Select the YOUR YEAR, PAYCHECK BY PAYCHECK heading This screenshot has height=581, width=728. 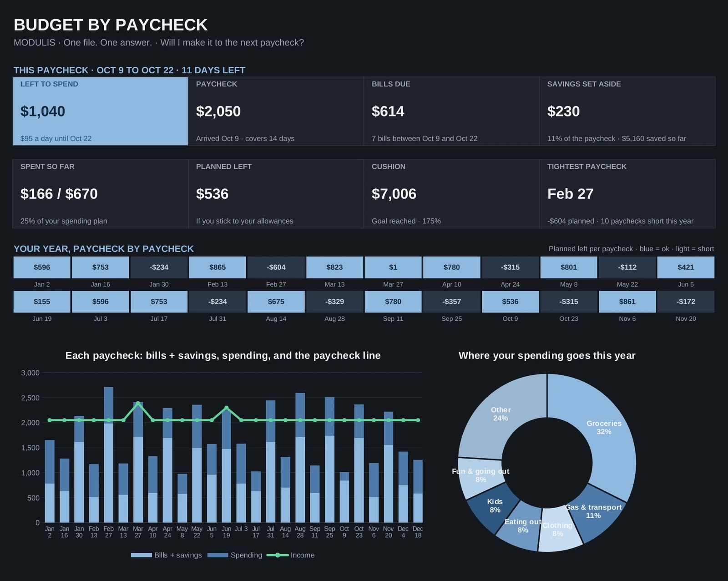(104, 249)
